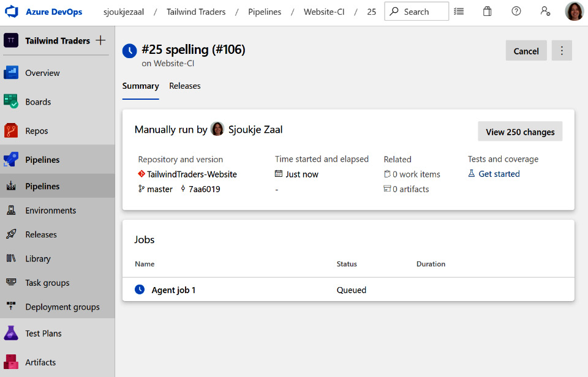This screenshot has width=588, height=377.
Task: Click the Help question mark icon
Action: point(516,11)
